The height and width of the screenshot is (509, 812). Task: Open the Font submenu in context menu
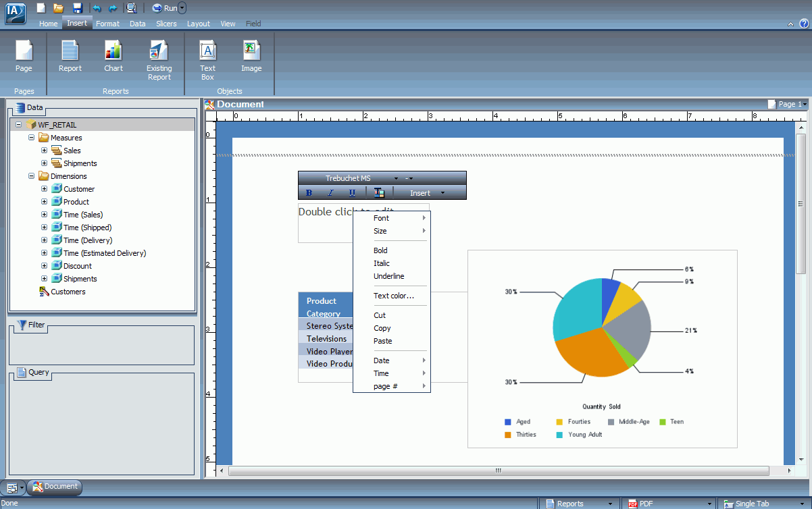(x=392, y=218)
